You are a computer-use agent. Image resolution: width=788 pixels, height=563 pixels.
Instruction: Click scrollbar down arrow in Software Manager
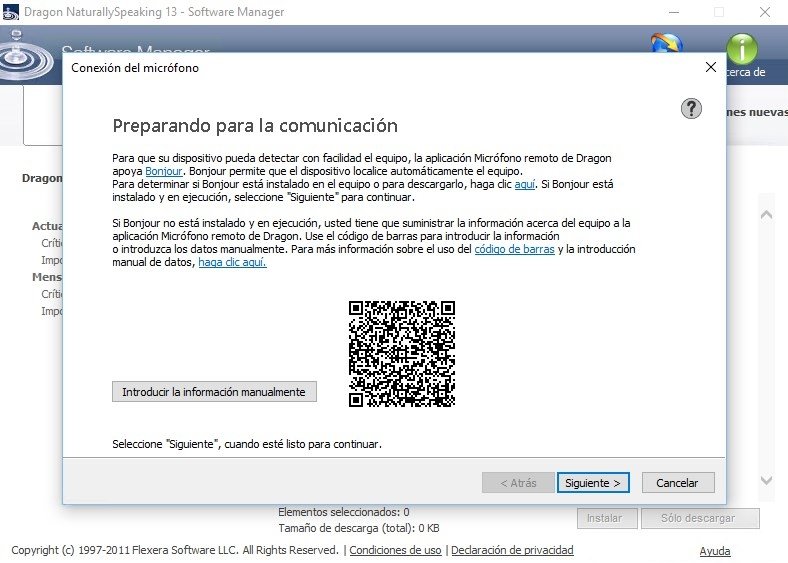[766, 481]
